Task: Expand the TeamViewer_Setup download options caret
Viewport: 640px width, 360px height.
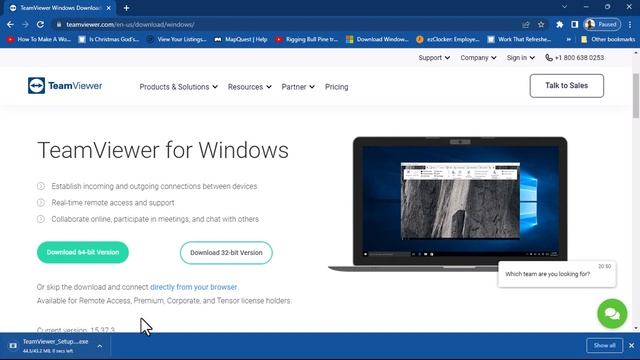Action: 100,346
